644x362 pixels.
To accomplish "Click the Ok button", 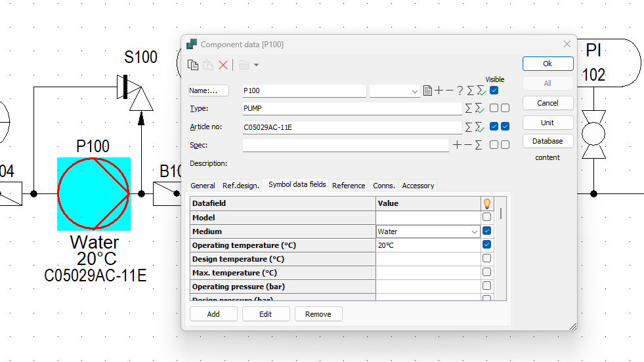I will click(x=548, y=64).
